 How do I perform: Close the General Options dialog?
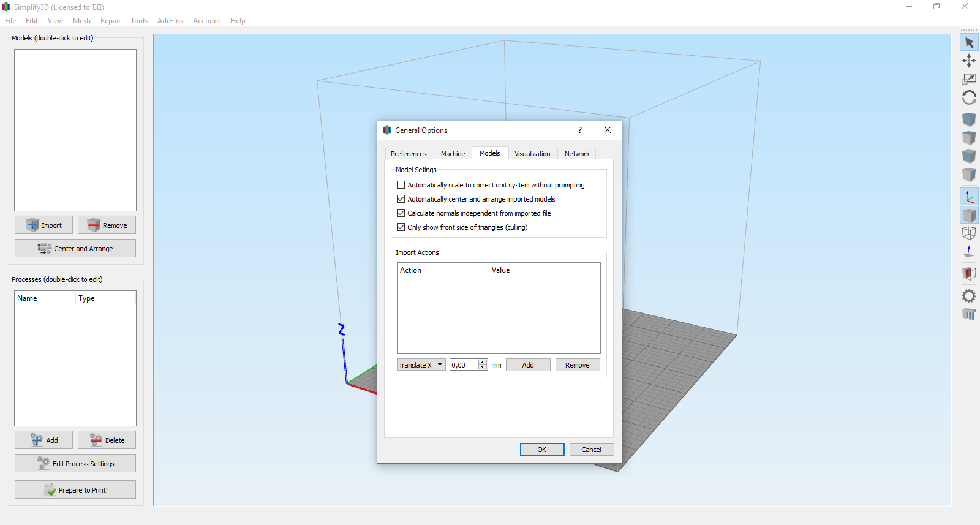tap(608, 130)
